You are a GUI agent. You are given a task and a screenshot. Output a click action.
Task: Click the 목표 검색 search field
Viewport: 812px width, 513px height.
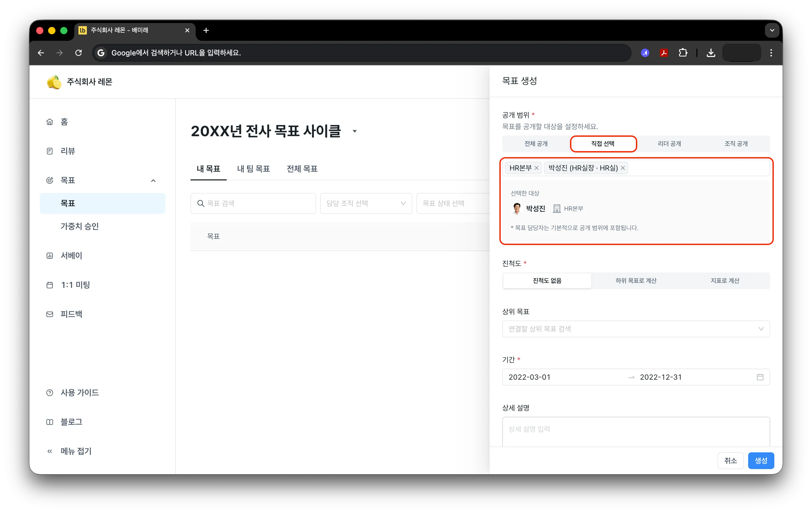(x=253, y=203)
